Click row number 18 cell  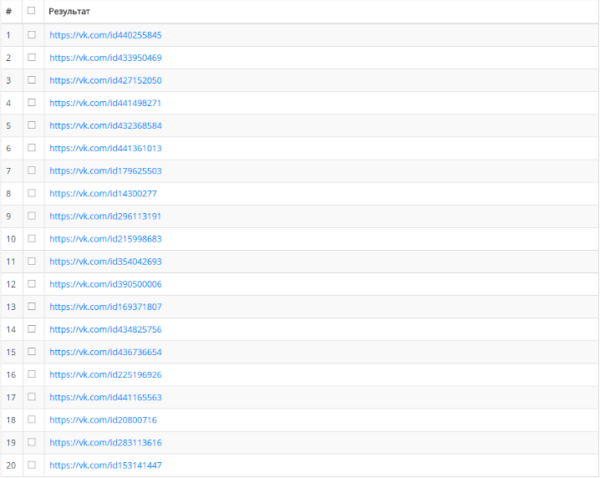click(11, 420)
